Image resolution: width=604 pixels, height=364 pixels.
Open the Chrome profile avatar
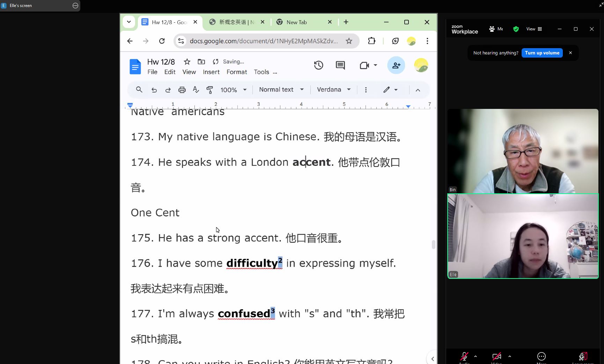click(411, 41)
